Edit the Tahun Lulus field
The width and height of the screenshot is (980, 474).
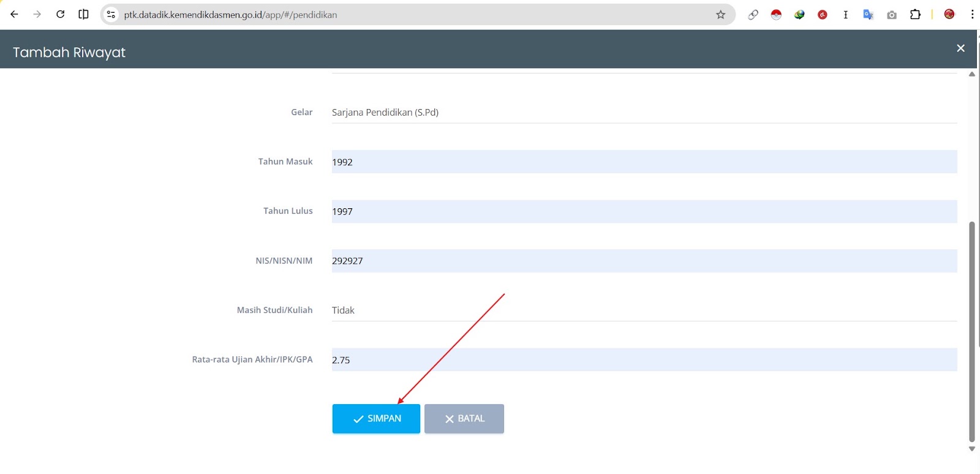644,211
